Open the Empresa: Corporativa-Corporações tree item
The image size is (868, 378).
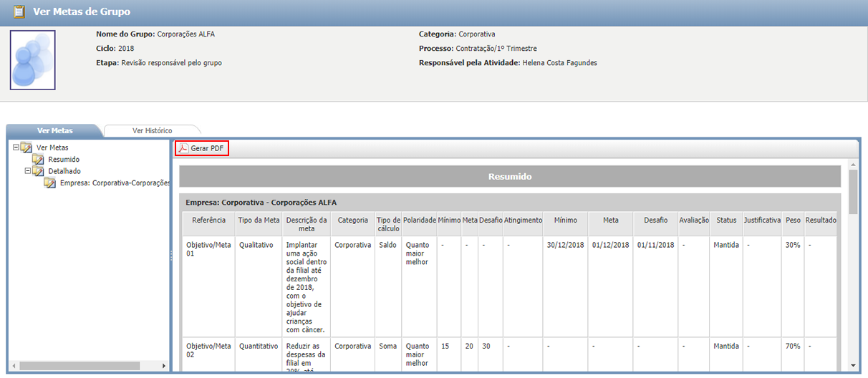pyautogui.click(x=115, y=183)
